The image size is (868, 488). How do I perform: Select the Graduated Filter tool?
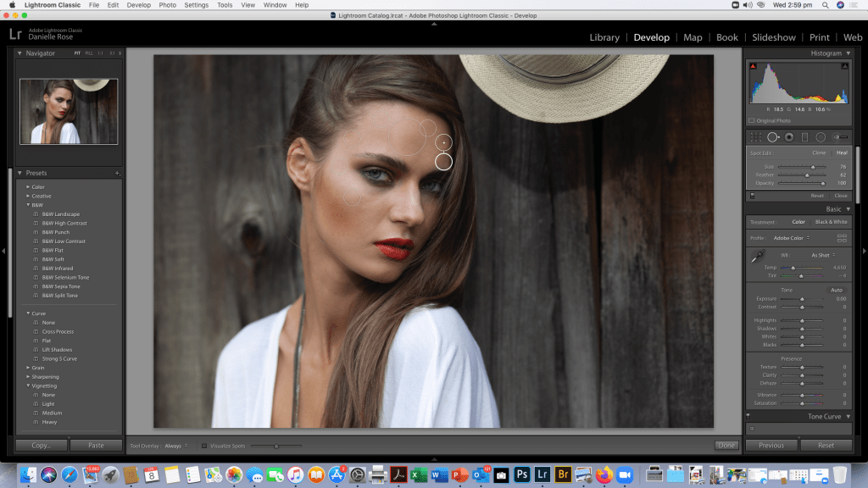click(x=804, y=137)
